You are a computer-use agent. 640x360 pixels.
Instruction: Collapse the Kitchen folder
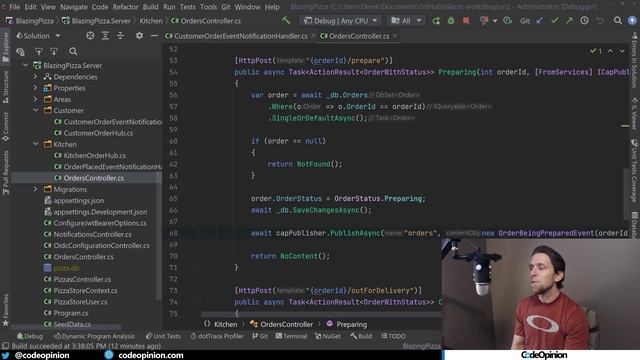click(x=36, y=144)
